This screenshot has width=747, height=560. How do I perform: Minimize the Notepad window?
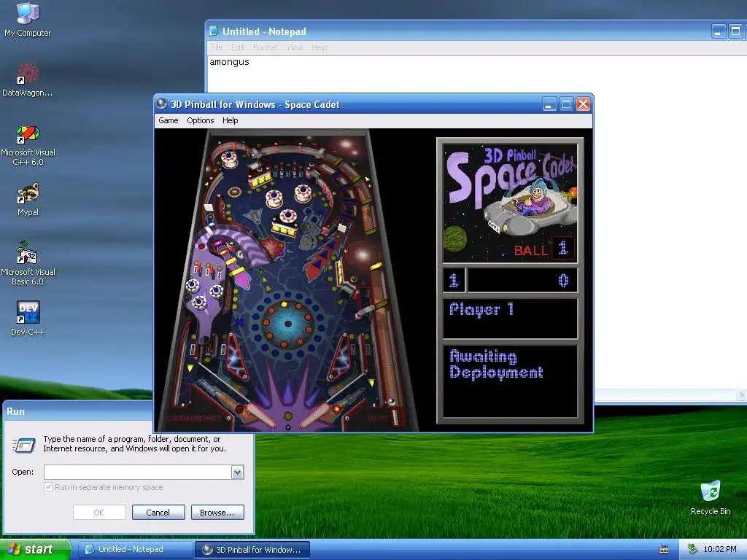[719, 31]
